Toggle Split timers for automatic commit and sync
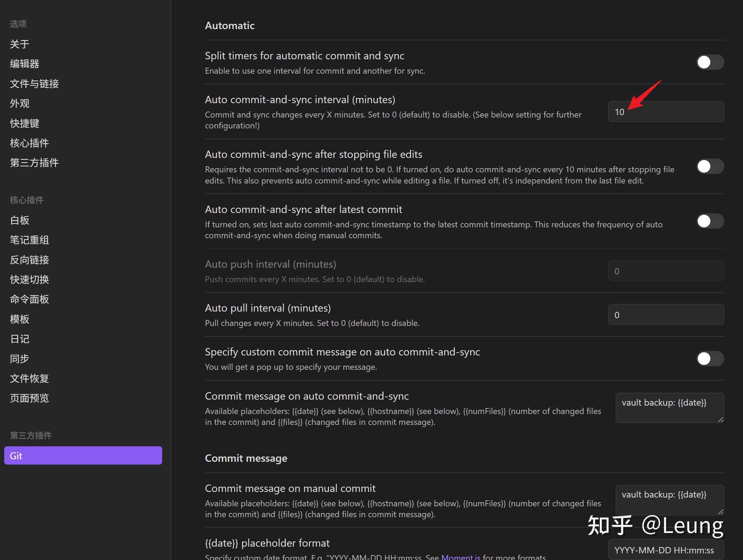 [x=710, y=62]
